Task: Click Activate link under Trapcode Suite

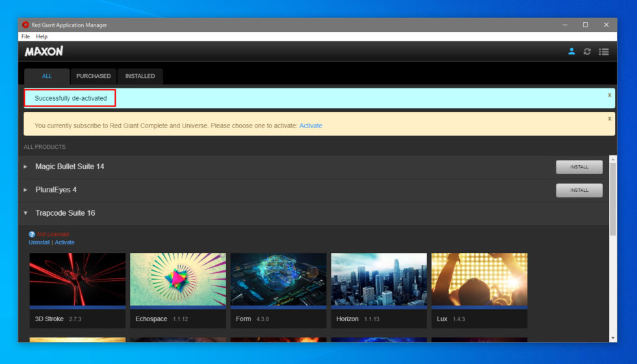Action: (x=64, y=242)
